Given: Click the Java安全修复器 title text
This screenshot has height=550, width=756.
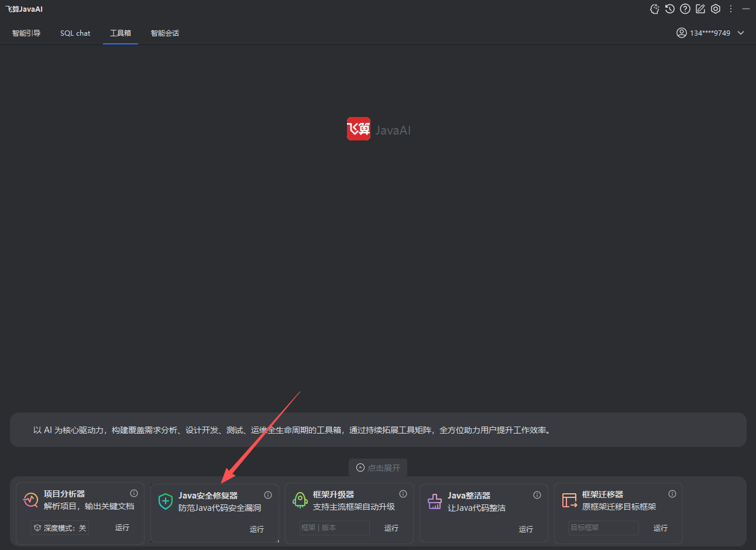Looking at the screenshot, I should [208, 496].
